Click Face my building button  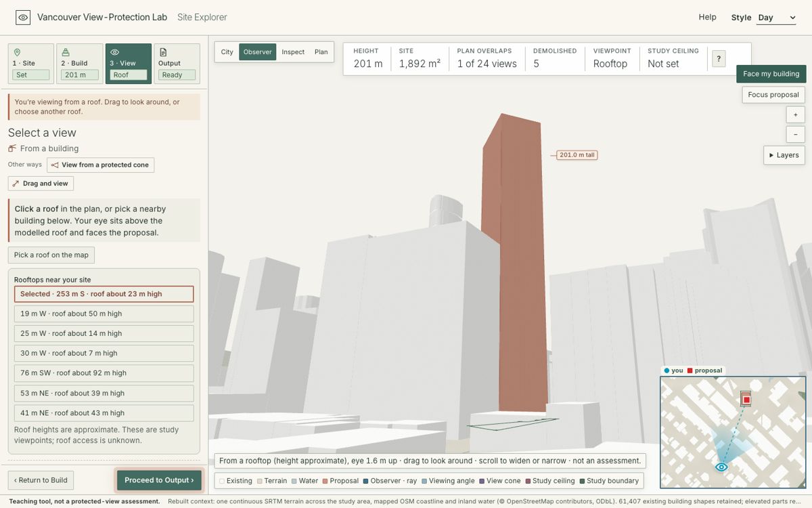point(771,74)
